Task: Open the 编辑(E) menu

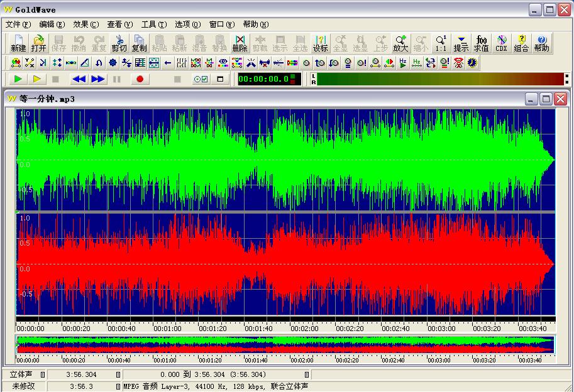Action: tap(52, 24)
